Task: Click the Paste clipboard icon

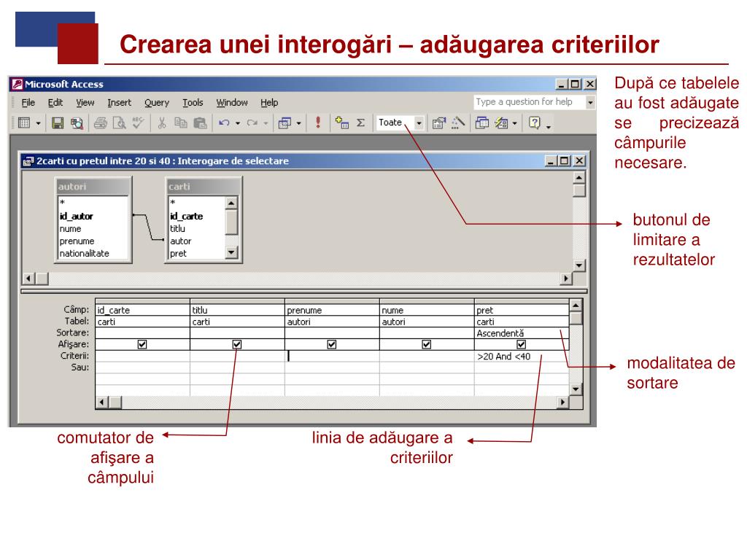Action: 200,122
